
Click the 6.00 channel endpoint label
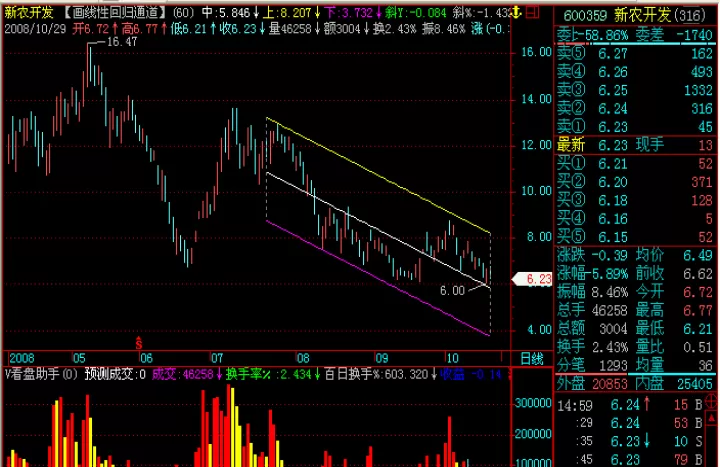[452, 291]
